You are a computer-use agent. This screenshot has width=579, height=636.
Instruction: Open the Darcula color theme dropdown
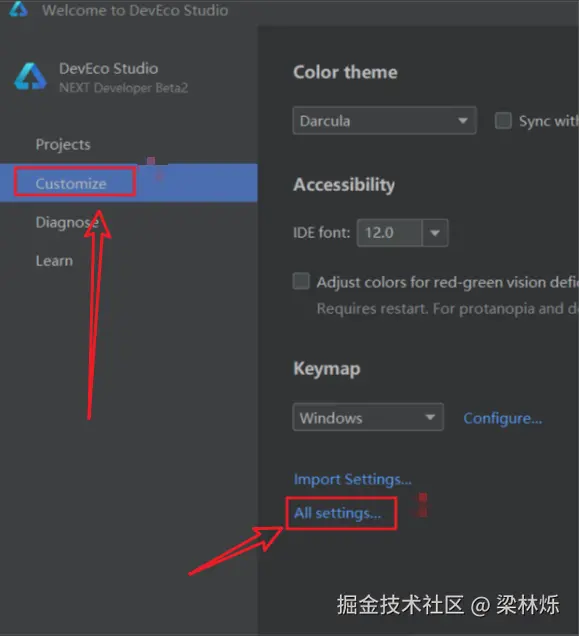click(x=384, y=120)
